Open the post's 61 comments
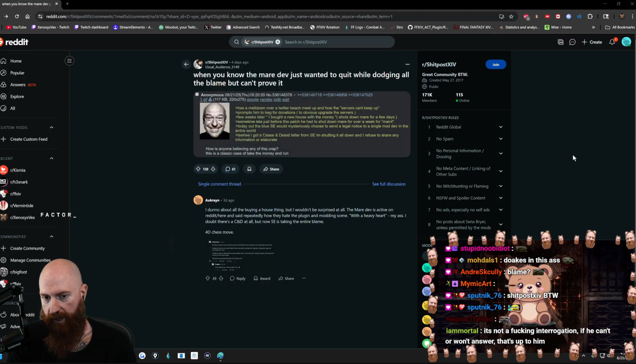Viewport: 636px width, 364px height. coord(230,169)
